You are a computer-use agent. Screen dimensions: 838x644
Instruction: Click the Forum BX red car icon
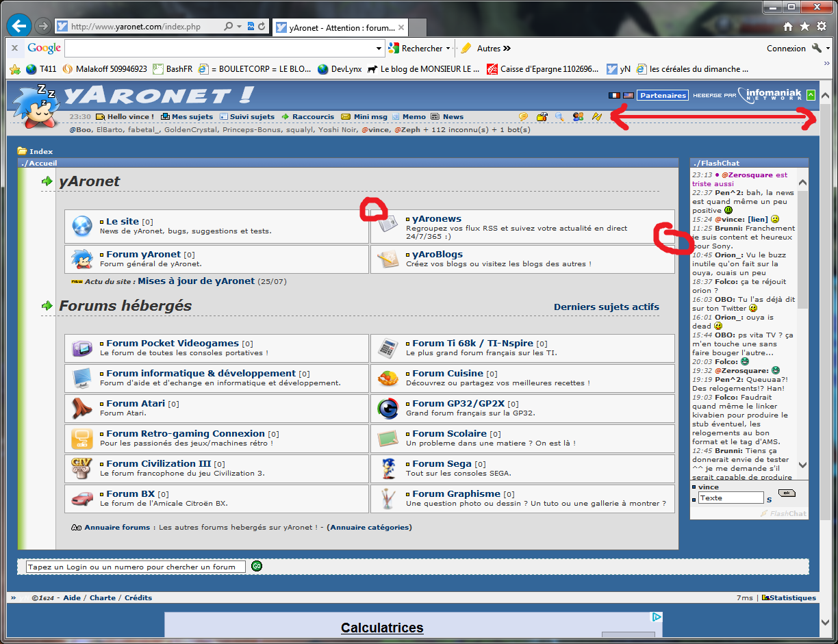(82, 498)
